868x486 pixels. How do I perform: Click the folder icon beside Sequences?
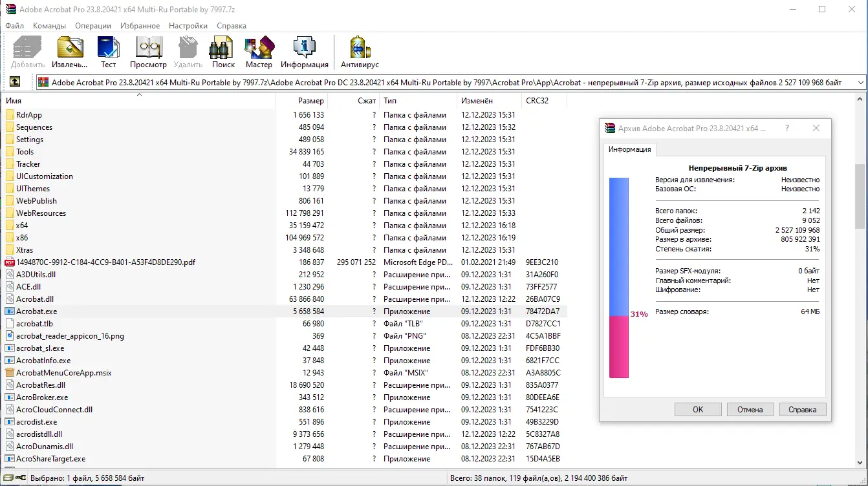(x=10, y=127)
